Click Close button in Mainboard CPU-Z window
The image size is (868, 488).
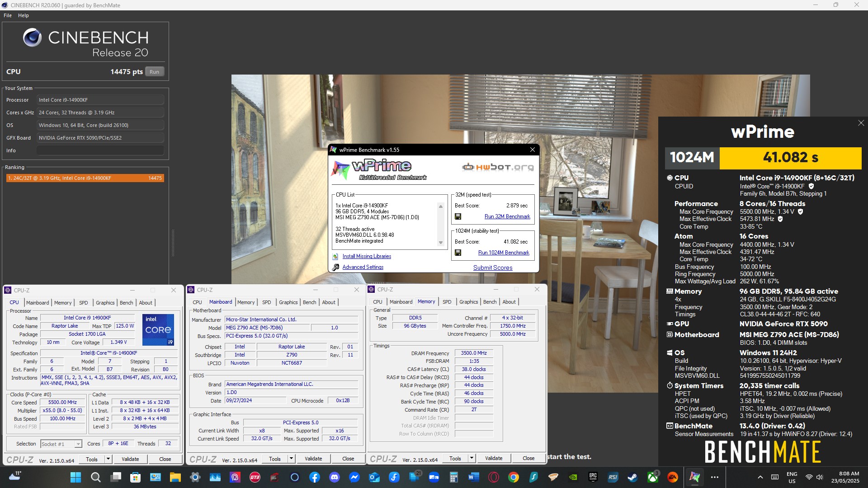(x=348, y=459)
